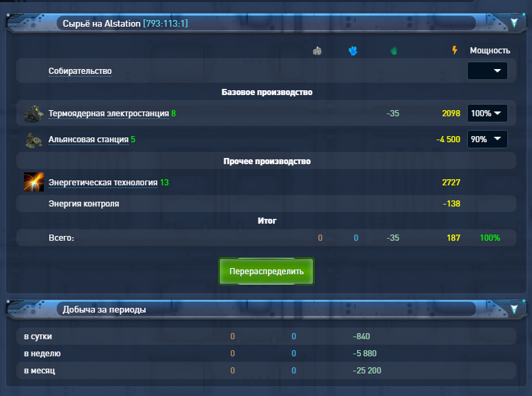532x396 pixels.
Task: Click the green vespene resource icon
Action: tap(393, 51)
